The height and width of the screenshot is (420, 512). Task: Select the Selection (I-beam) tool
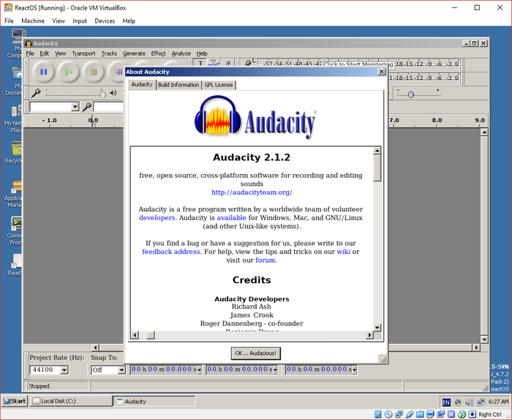(200, 64)
